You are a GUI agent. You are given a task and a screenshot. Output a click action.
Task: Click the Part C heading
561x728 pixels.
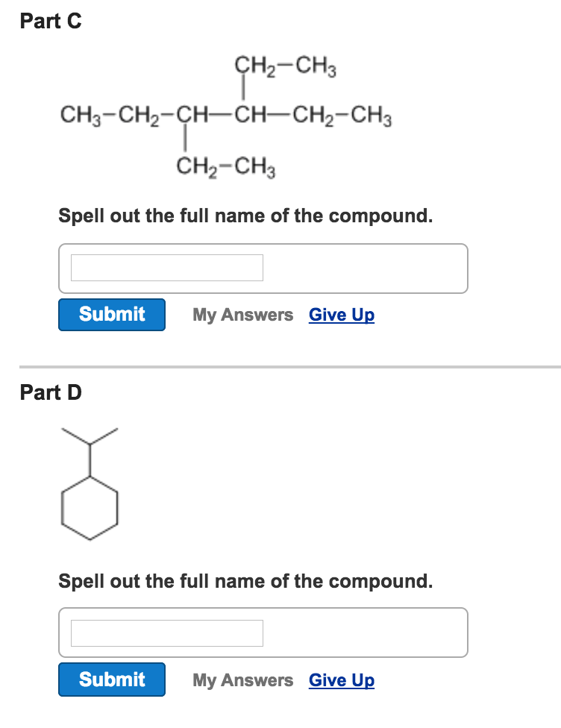(x=49, y=22)
